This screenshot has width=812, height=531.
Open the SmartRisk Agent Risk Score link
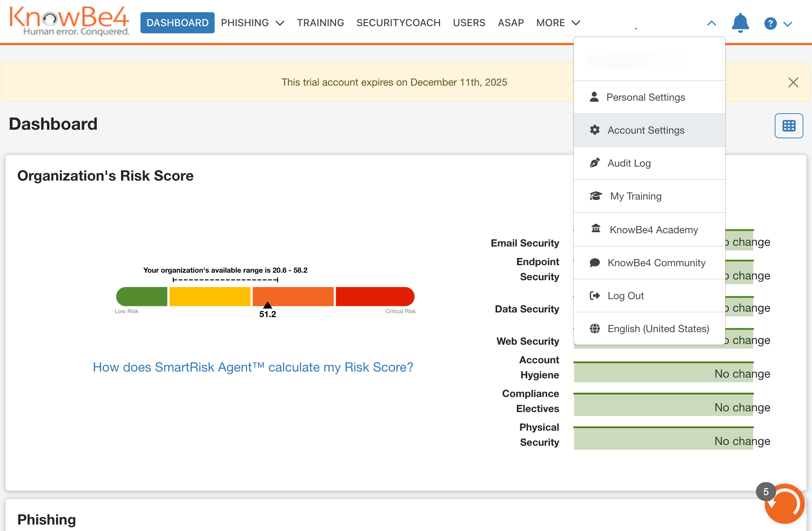(x=253, y=367)
